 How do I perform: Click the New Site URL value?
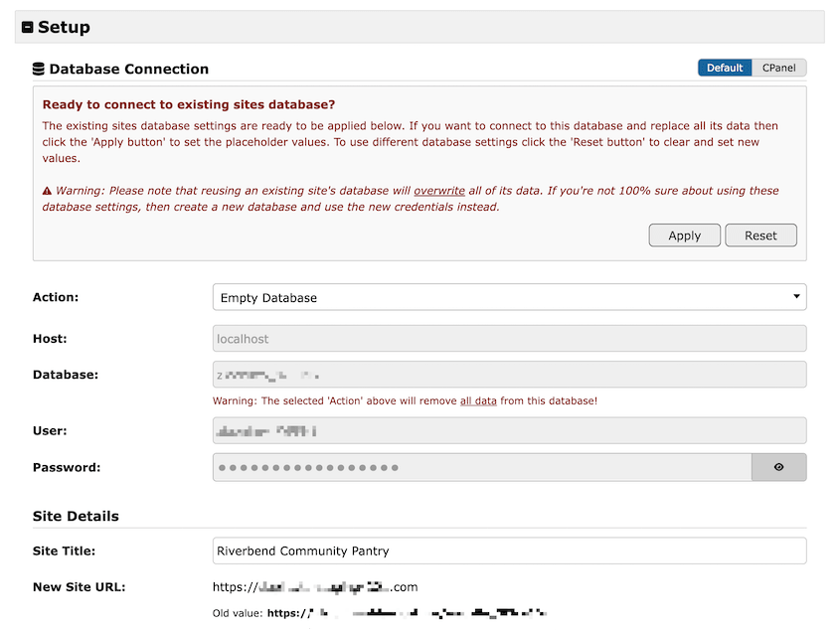315,587
